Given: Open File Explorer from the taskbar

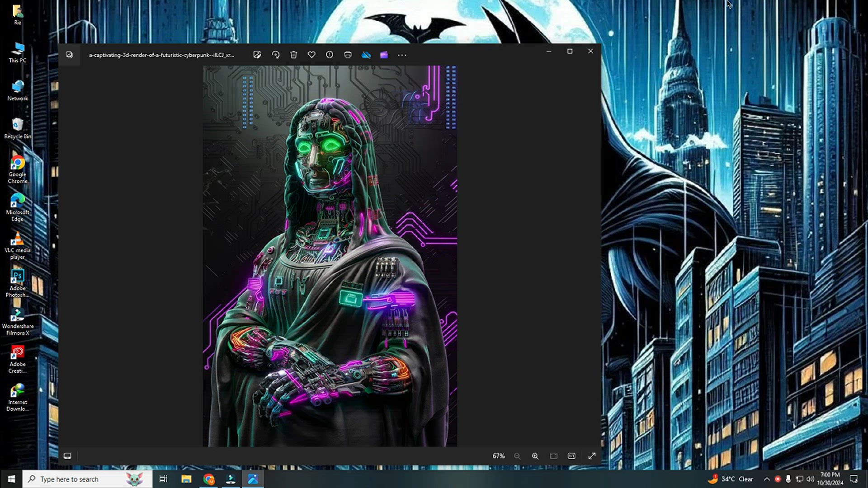Looking at the screenshot, I should coord(186,479).
